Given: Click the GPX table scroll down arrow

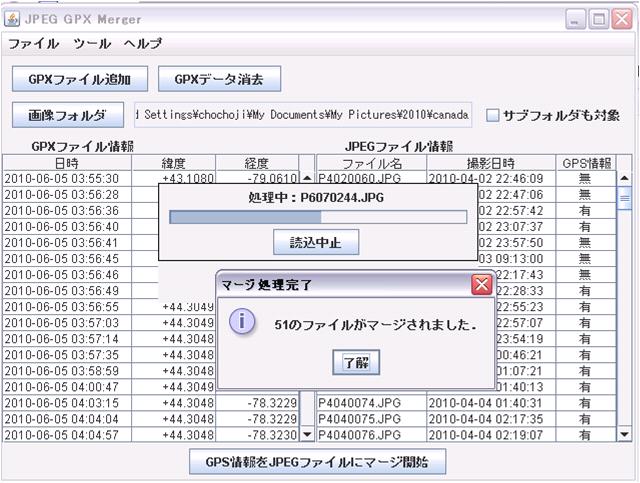Looking at the screenshot, I should pos(307,434).
